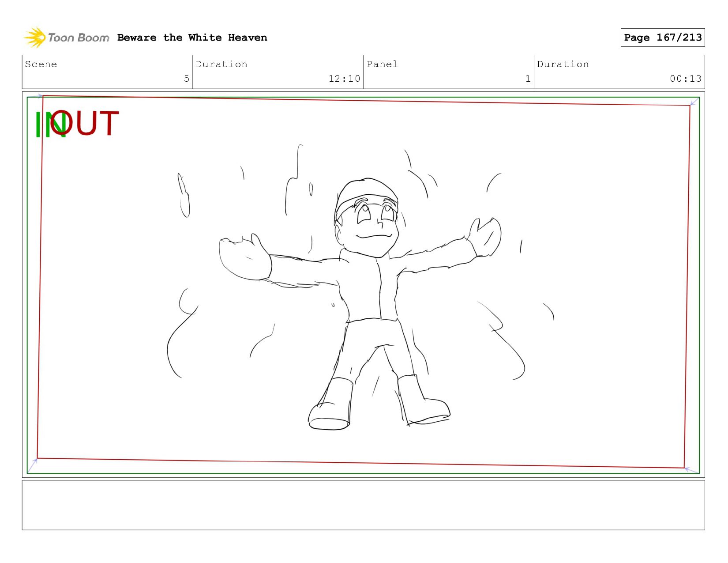The width and height of the screenshot is (728, 563).
Task: Click the red 'OUT' camera marker
Action: point(84,123)
